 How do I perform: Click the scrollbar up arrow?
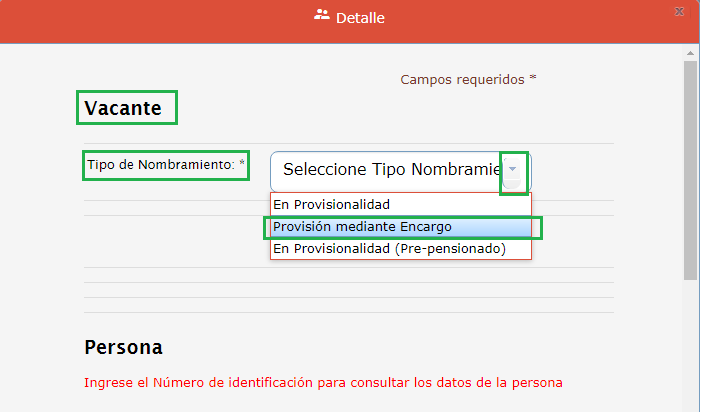pyautogui.click(x=690, y=51)
